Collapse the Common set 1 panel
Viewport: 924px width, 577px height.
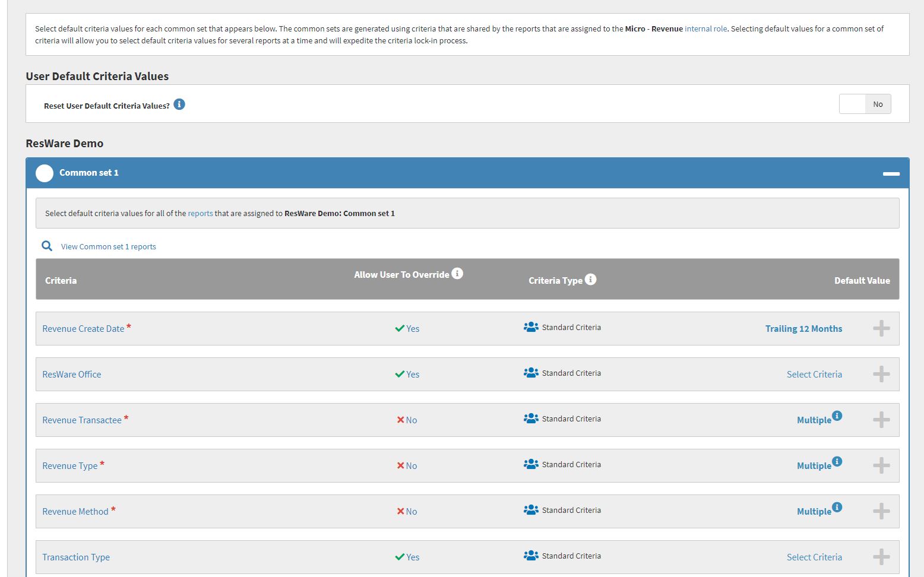(891, 173)
